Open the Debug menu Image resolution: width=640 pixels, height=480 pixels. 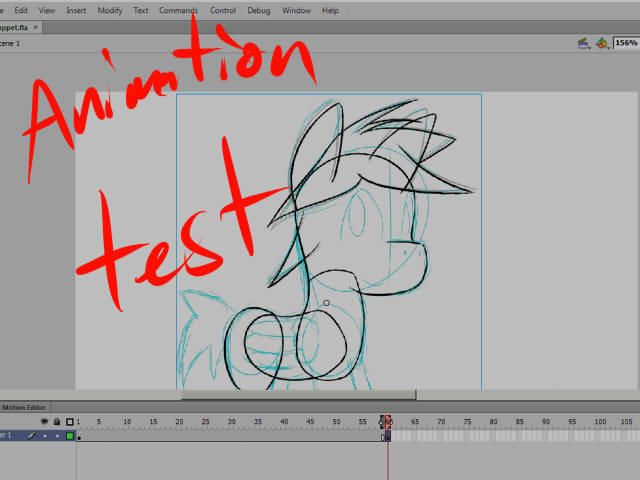pos(259,11)
